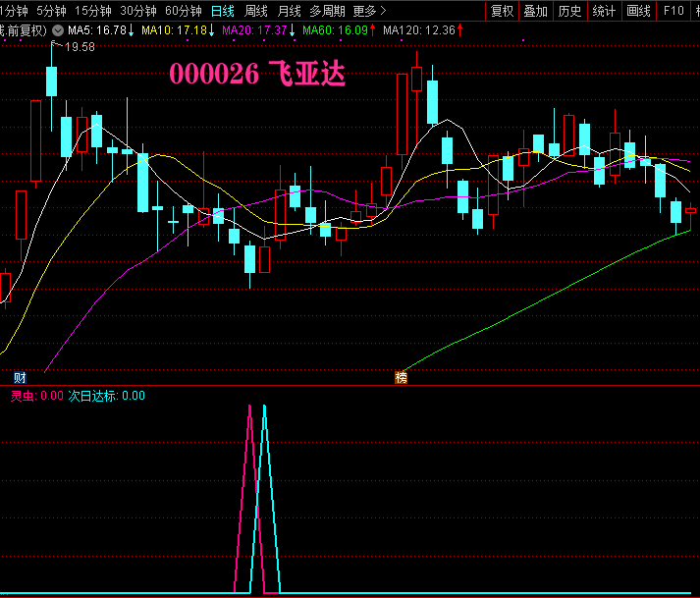Click the MA10: 17.18 value
700x598 pixels.
point(174,30)
